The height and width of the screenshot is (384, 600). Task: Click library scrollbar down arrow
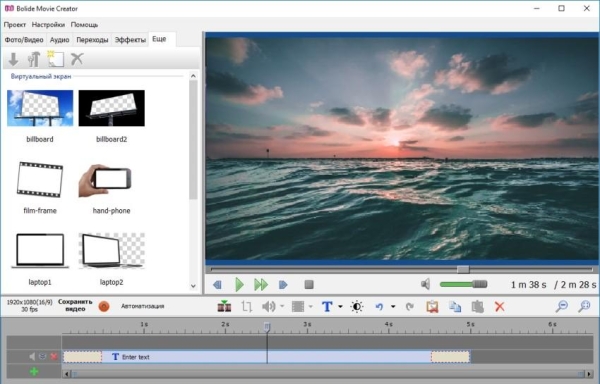(193, 286)
